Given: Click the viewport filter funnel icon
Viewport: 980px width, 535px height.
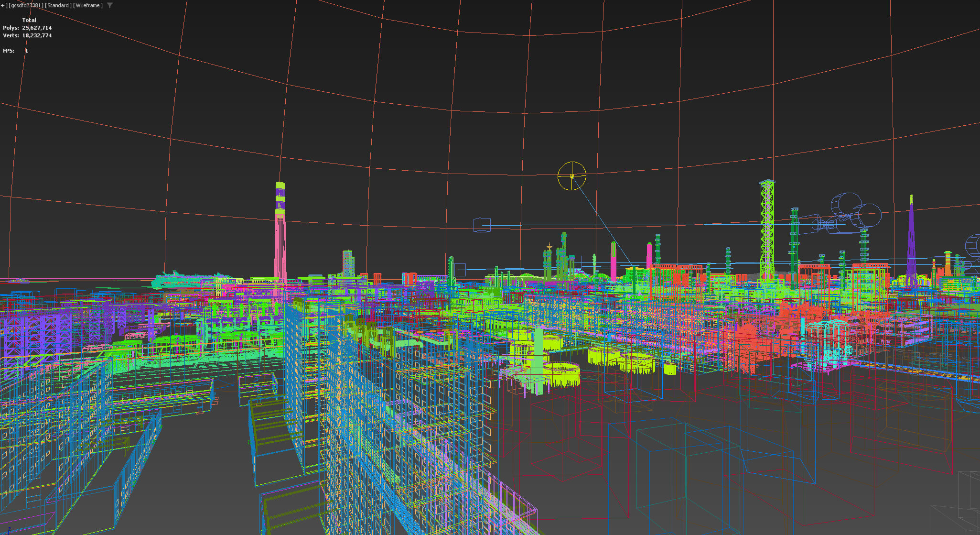Looking at the screenshot, I should pyautogui.click(x=110, y=5).
